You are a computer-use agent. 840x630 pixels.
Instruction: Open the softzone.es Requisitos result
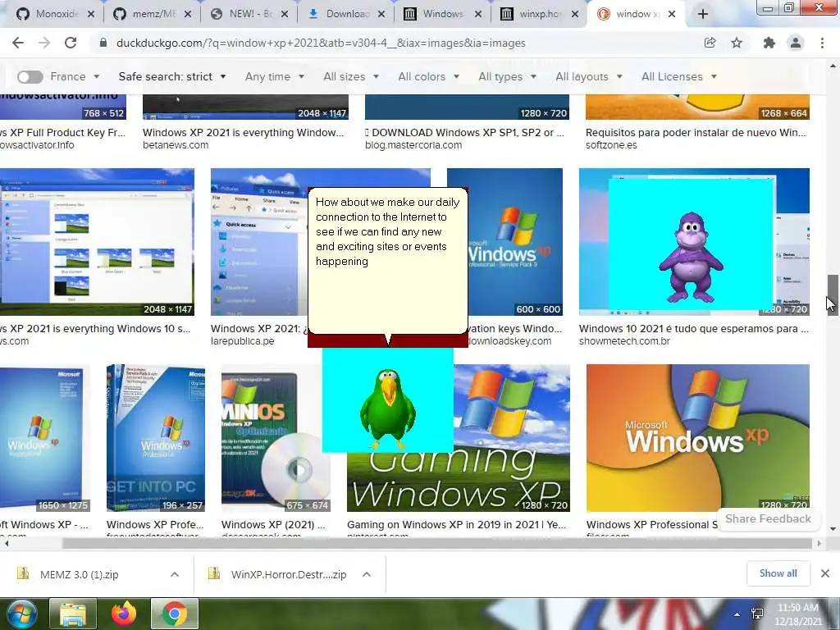click(x=696, y=132)
